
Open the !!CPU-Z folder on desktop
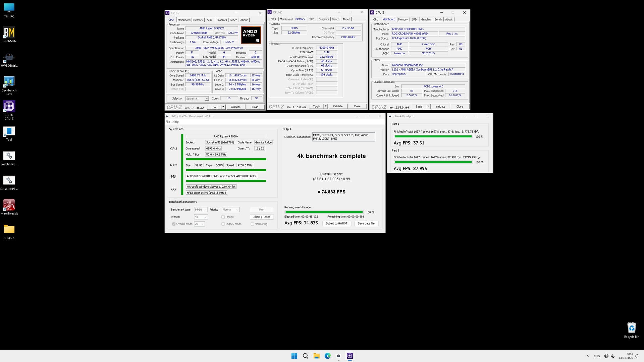pyautogui.click(x=9, y=232)
